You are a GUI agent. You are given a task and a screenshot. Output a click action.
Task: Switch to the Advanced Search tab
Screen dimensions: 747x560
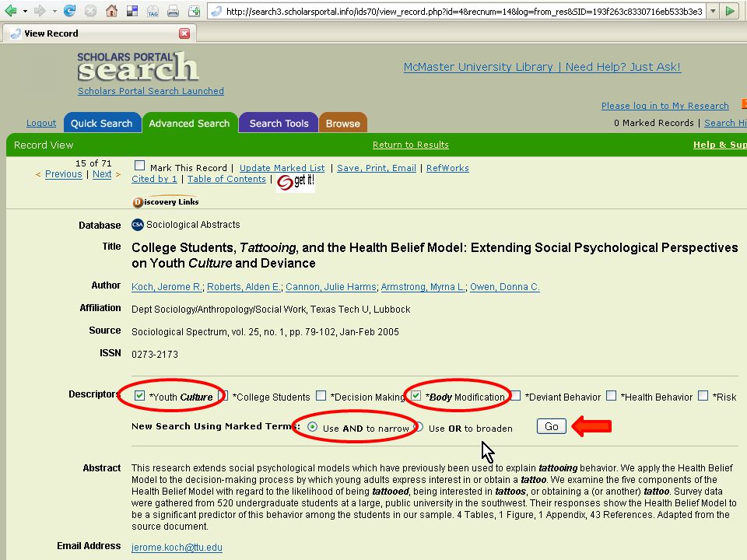[190, 123]
